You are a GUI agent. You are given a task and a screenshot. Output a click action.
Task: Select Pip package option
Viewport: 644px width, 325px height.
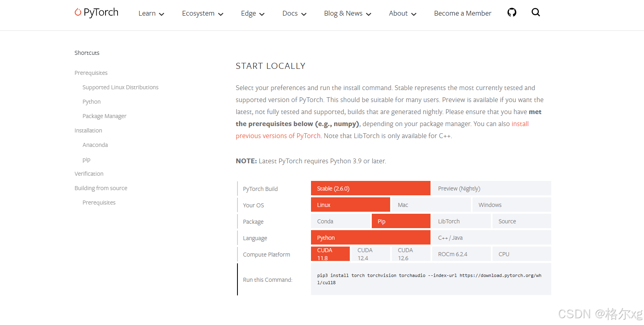click(x=401, y=221)
